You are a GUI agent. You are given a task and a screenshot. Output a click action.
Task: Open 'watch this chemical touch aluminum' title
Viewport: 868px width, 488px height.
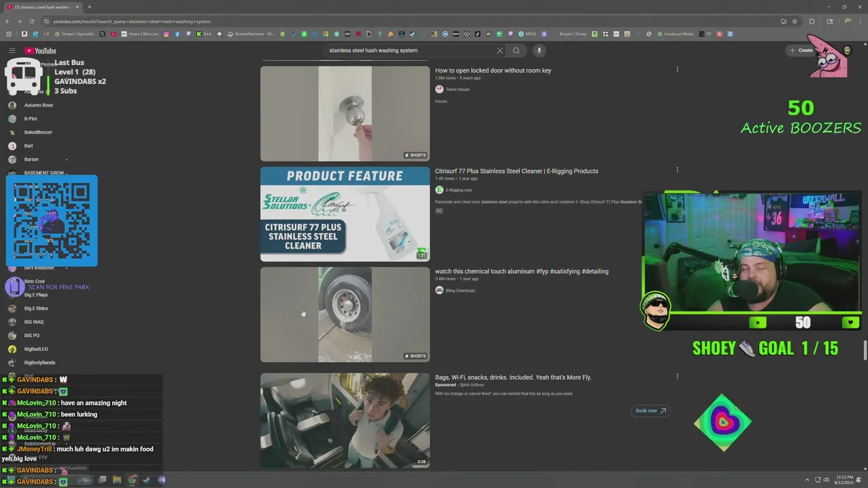click(521, 271)
